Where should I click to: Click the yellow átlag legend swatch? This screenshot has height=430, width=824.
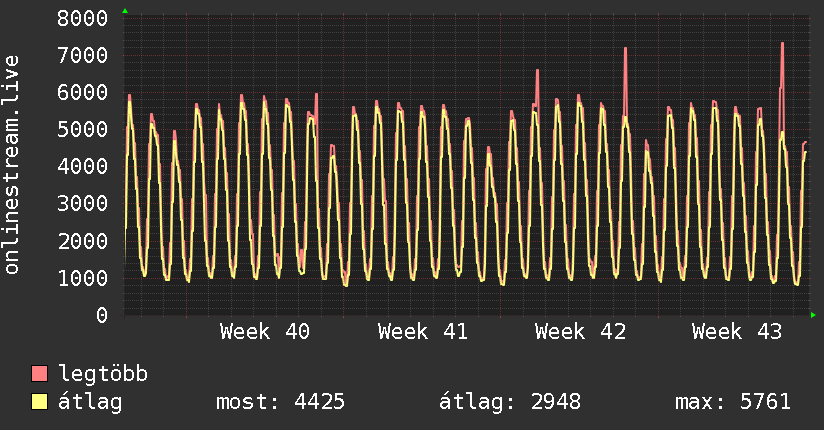[x=39, y=402]
